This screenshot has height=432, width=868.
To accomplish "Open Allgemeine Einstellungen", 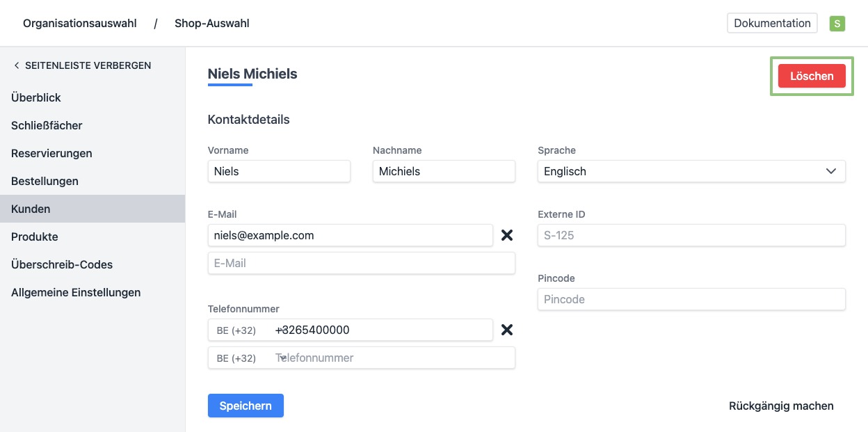I will pyautogui.click(x=76, y=292).
